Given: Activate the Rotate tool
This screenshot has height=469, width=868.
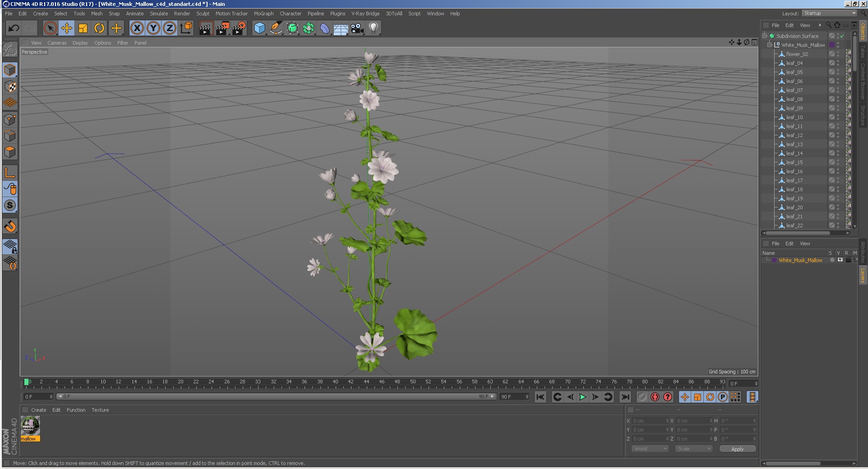Looking at the screenshot, I should tap(99, 28).
